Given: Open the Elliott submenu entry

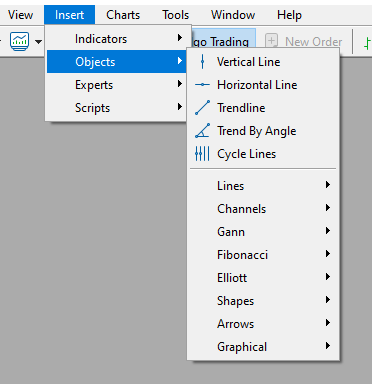Looking at the screenshot, I should [263, 278].
